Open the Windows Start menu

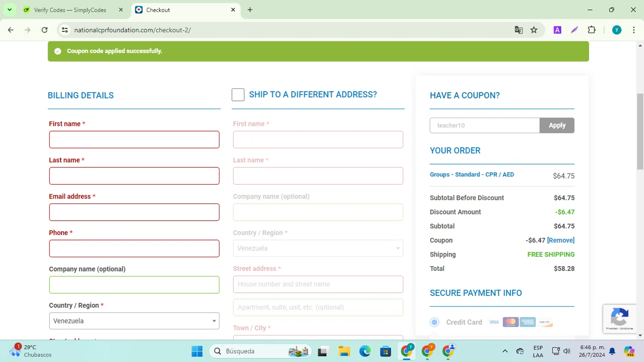(197, 351)
